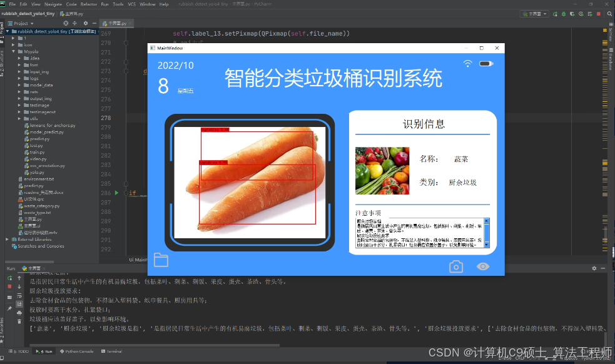Toggle scroll-to-end in Run console
This screenshot has height=364, width=615.
19,305
